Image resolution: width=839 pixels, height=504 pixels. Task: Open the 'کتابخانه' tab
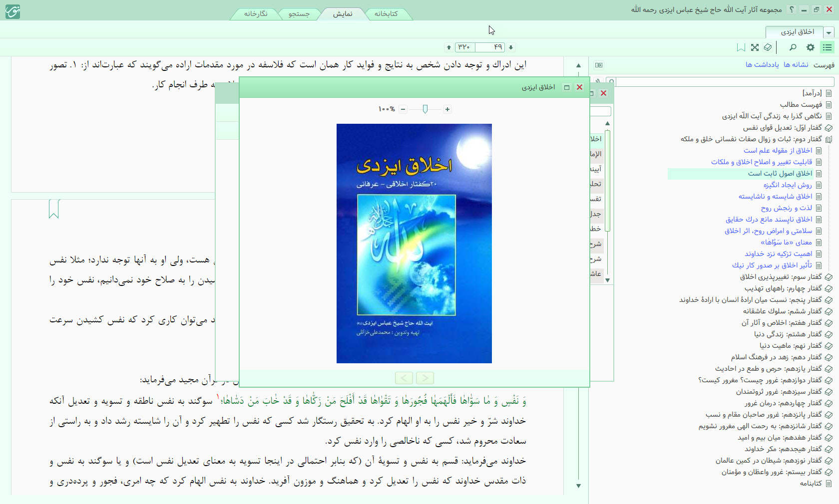(x=386, y=14)
